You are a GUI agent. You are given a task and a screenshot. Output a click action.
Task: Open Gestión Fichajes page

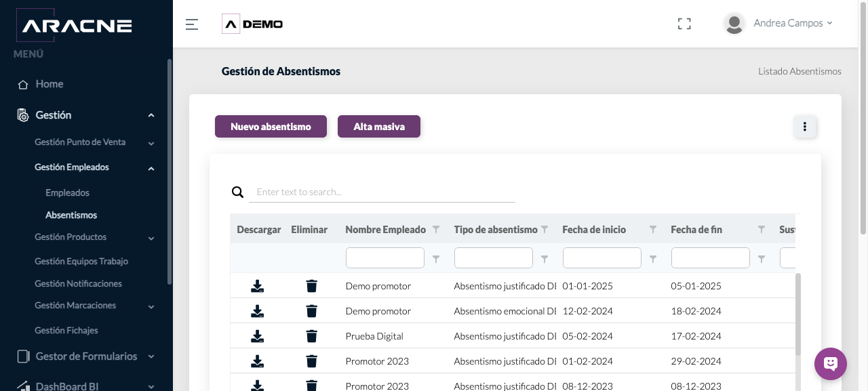tap(66, 331)
